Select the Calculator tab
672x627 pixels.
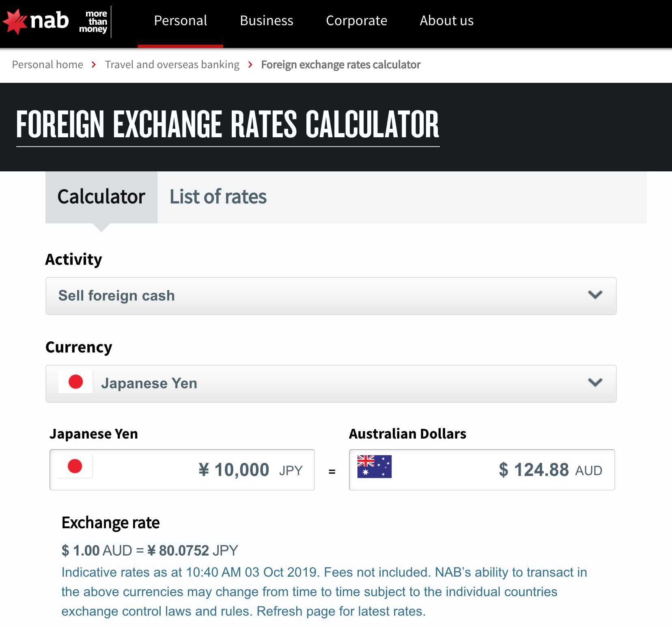point(101,197)
